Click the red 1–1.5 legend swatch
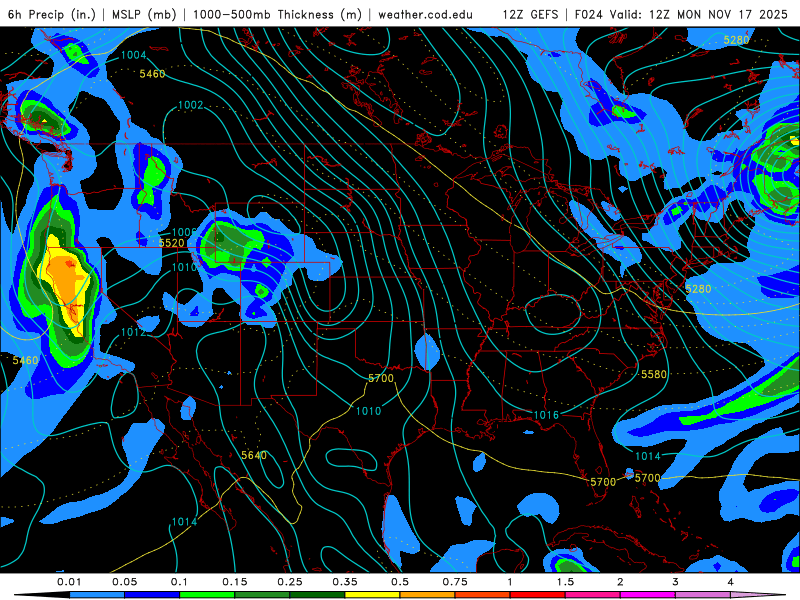This screenshot has width=800, height=600. point(538,595)
